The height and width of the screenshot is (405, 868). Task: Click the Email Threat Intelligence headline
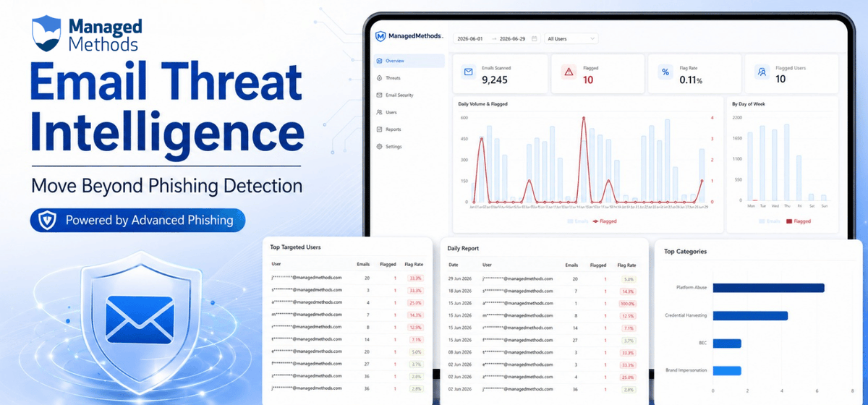click(166, 110)
